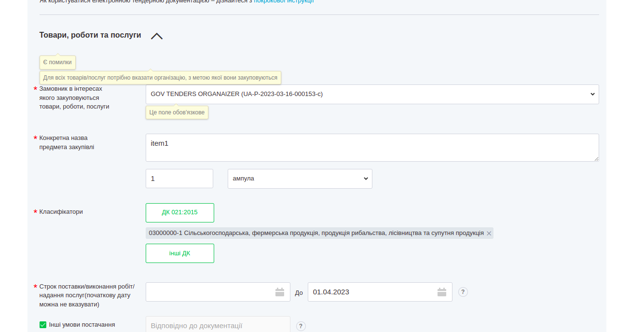Click the item1 procurement name text area
The width and height of the screenshot is (644, 332).
372,147
